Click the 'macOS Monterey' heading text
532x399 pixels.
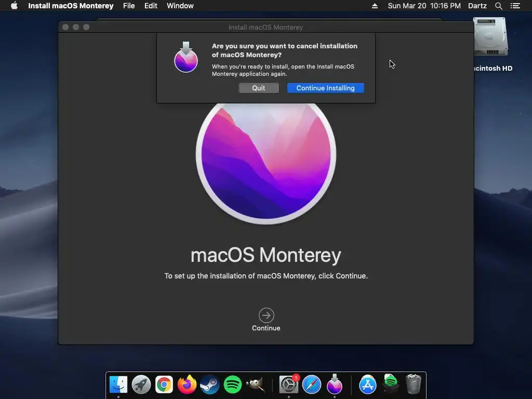266,255
